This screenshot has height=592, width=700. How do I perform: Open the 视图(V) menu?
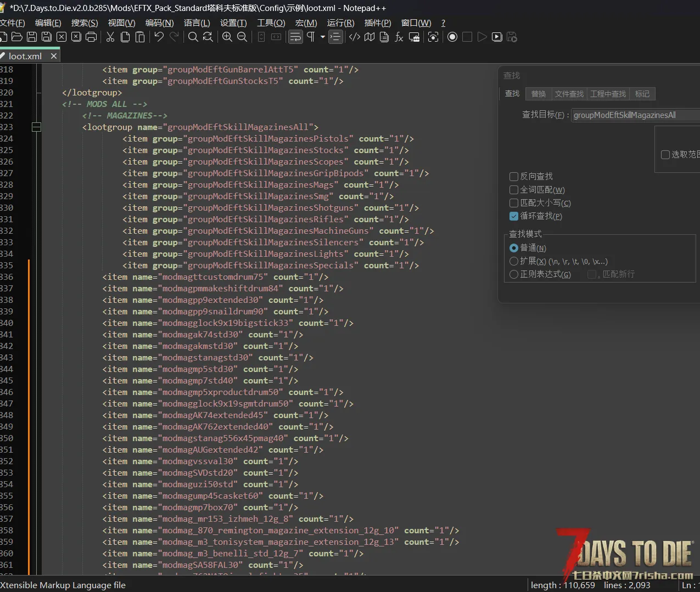[x=121, y=22]
